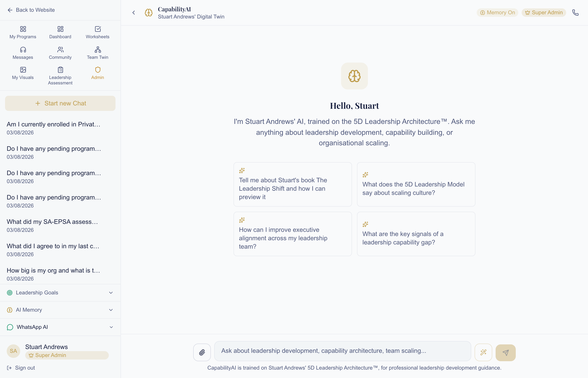
Task: Go to Worksheets
Action: [x=97, y=32]
